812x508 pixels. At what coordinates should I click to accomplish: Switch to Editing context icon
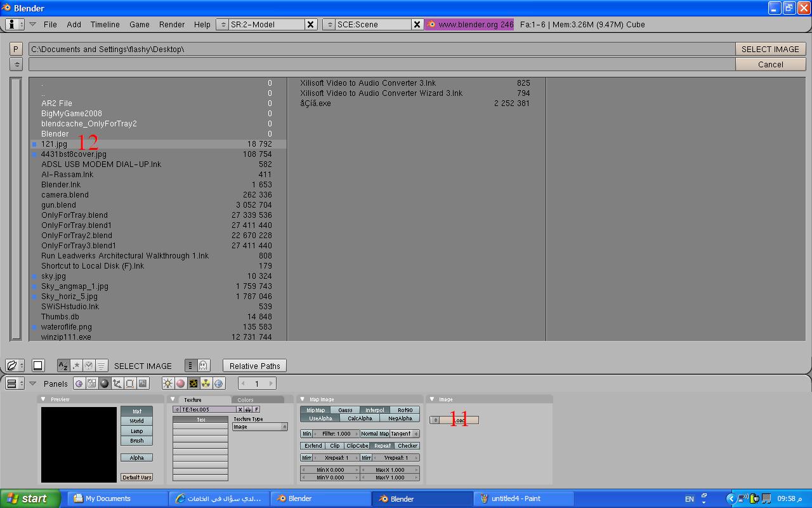point(130,384)
